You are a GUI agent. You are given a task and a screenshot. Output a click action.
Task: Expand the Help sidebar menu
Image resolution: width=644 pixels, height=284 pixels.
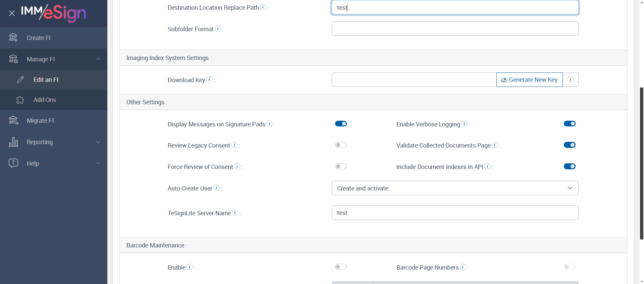click(54, 164)
